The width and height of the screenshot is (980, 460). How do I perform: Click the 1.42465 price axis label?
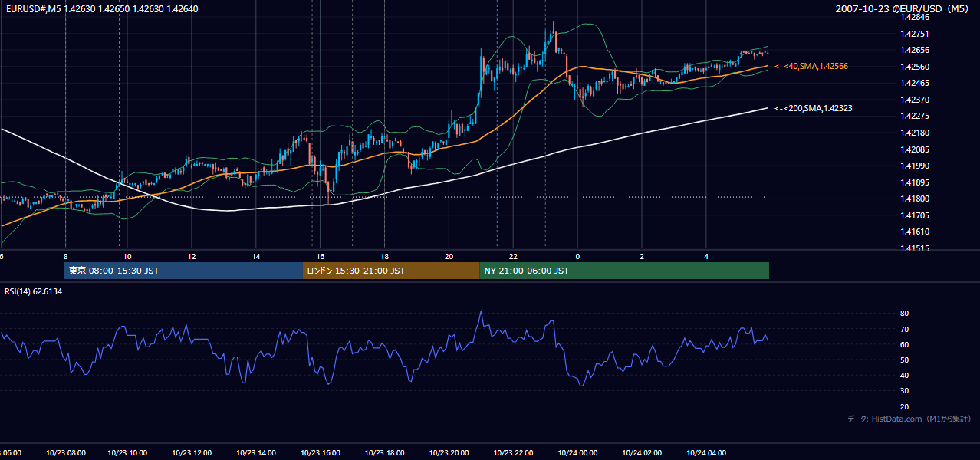915,83
